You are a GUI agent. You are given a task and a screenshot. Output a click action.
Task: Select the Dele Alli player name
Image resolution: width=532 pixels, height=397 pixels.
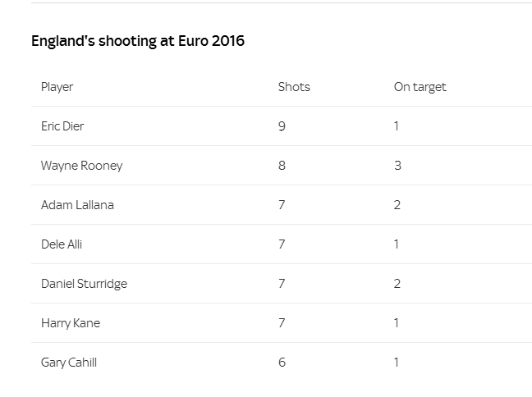(x=62, y=244)
